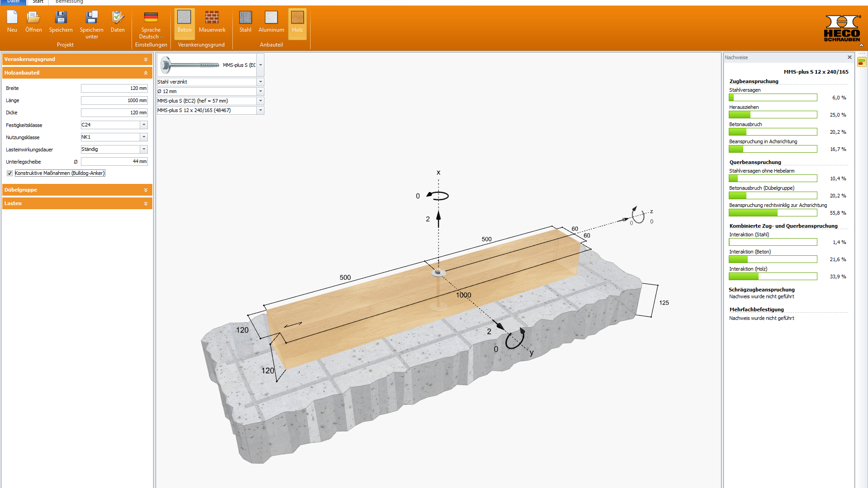The image size is (868, 488).
Task: Click the yellow report icon in the right sidebar
Action: (862, 62)
